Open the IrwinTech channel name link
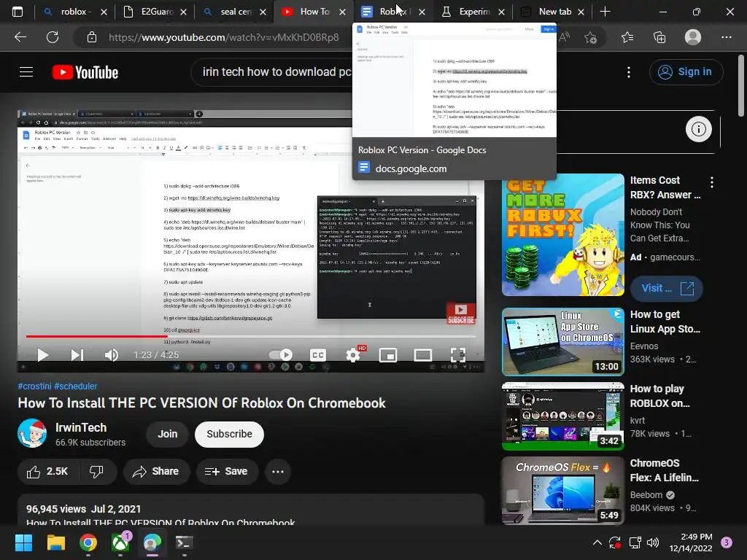This screenshot has width=747, height=560. point(81,427)
